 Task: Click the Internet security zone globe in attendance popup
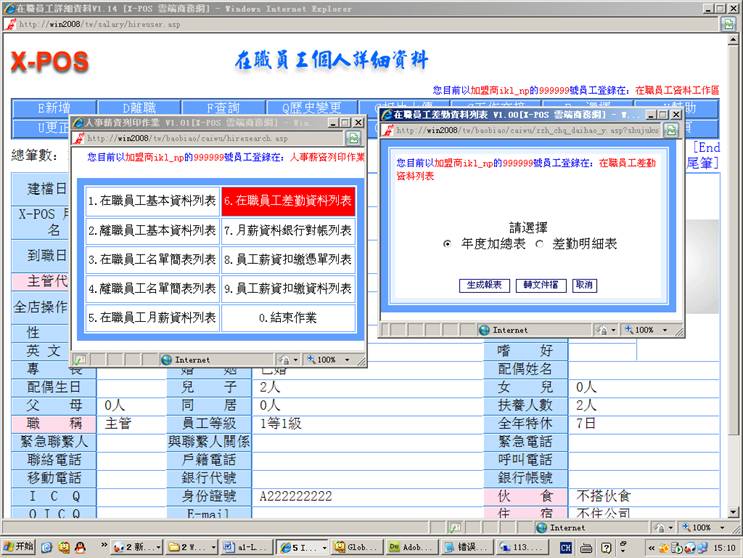(x=484, y=329)
